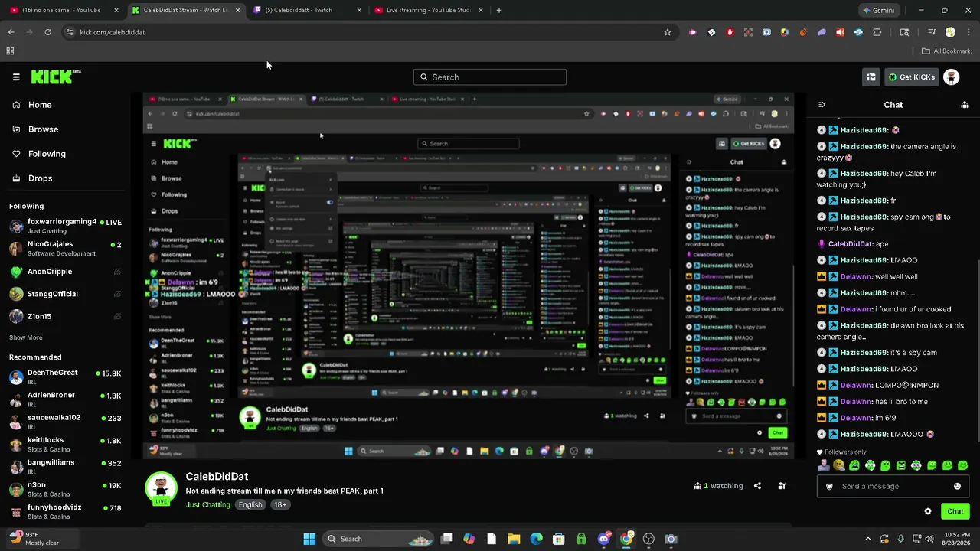Open n3on recommended stream

(x=66, y=488)
